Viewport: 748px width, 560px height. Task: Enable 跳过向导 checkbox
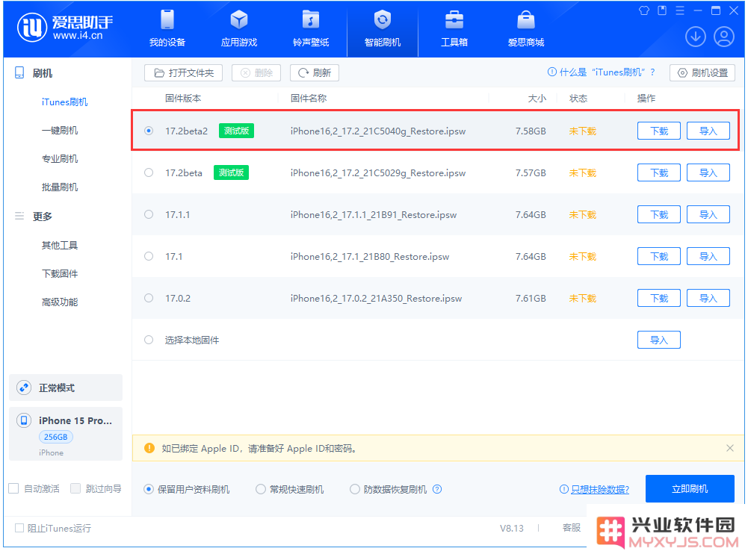pos(75,488)
